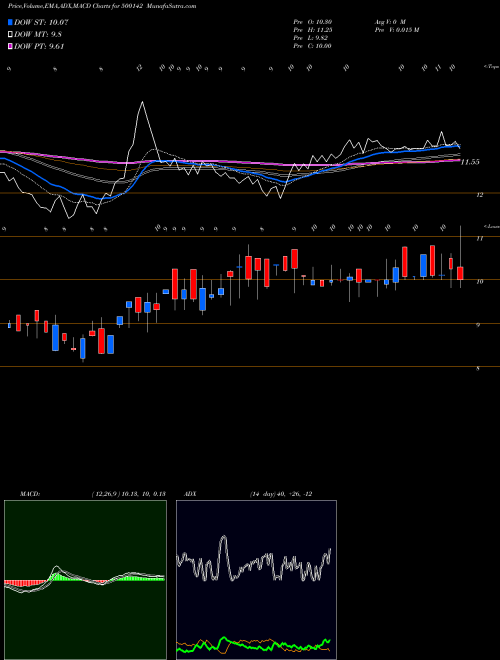Open the green MACD histogram panel
The width and height of the screenshot is (500, 660).
pyautogui.click(x=85, y=580)
